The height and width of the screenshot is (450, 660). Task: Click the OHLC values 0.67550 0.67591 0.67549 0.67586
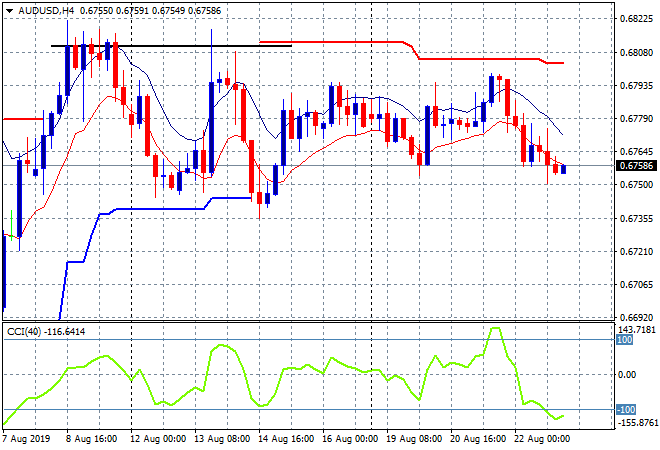150,11
